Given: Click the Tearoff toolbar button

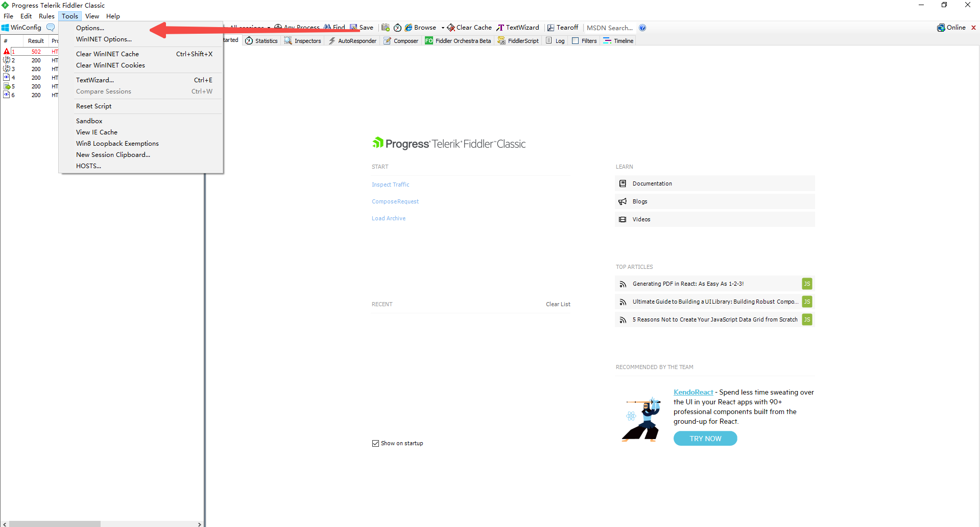Looking at the screenshot, I should [563, 28].
